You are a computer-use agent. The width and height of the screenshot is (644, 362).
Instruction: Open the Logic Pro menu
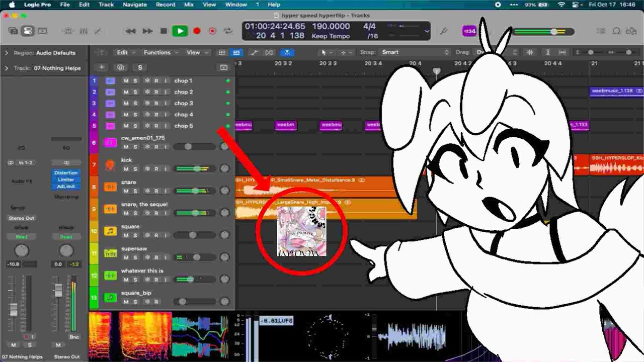(38, 5)
